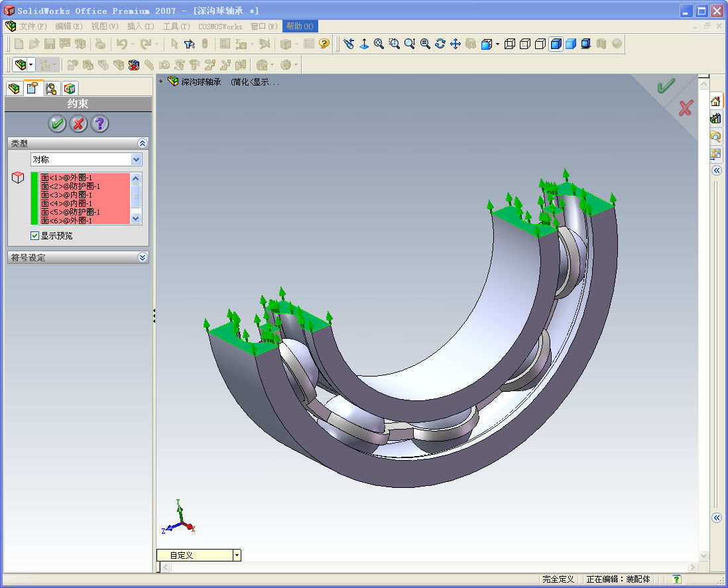Viewport: 728px width, 588px height.
Task: Switch to the PropertyManager tab
Action: point(32,88)
